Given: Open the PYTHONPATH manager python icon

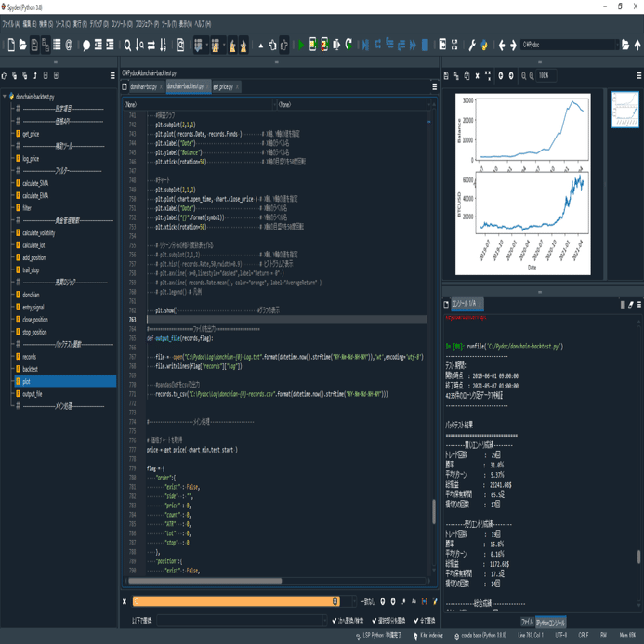Looking at the screenshot, I should 484,45.
